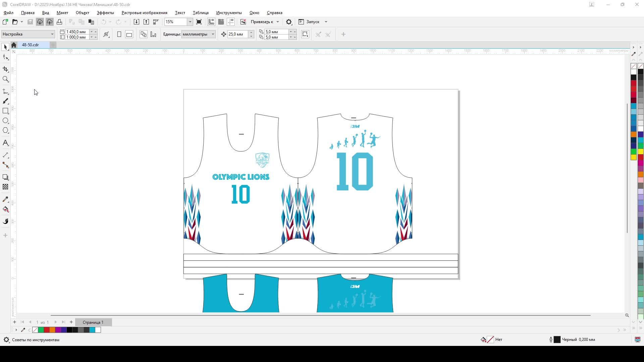The image size is (644, 362).
Task: Toggle show rulers button
Action: [211, 22]
